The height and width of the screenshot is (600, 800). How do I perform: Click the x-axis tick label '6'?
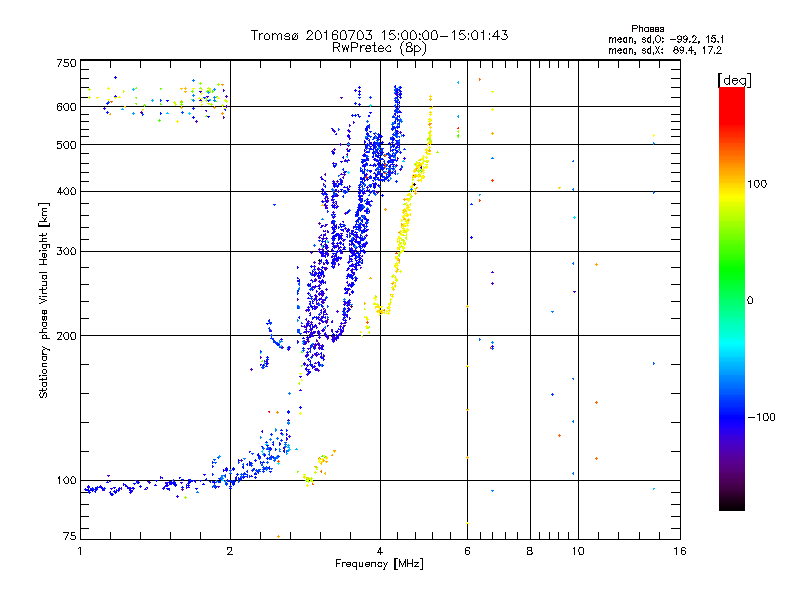[467, 551]
